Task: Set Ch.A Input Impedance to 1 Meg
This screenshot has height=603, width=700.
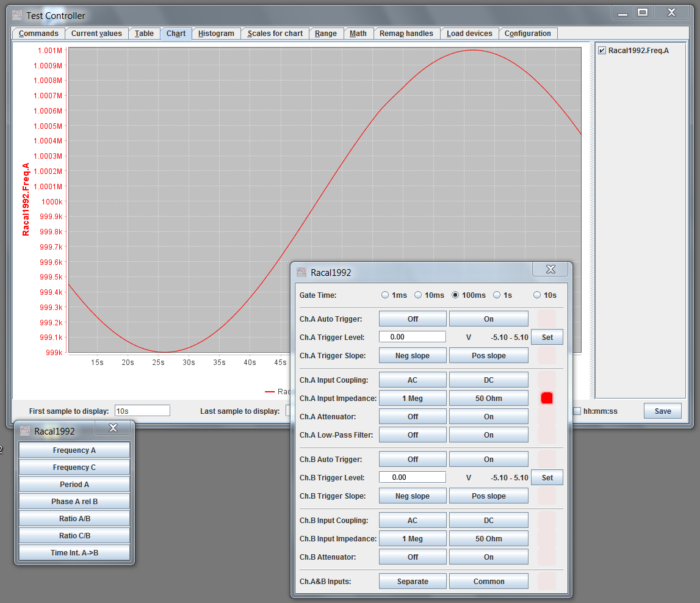Action: [413, 398]
